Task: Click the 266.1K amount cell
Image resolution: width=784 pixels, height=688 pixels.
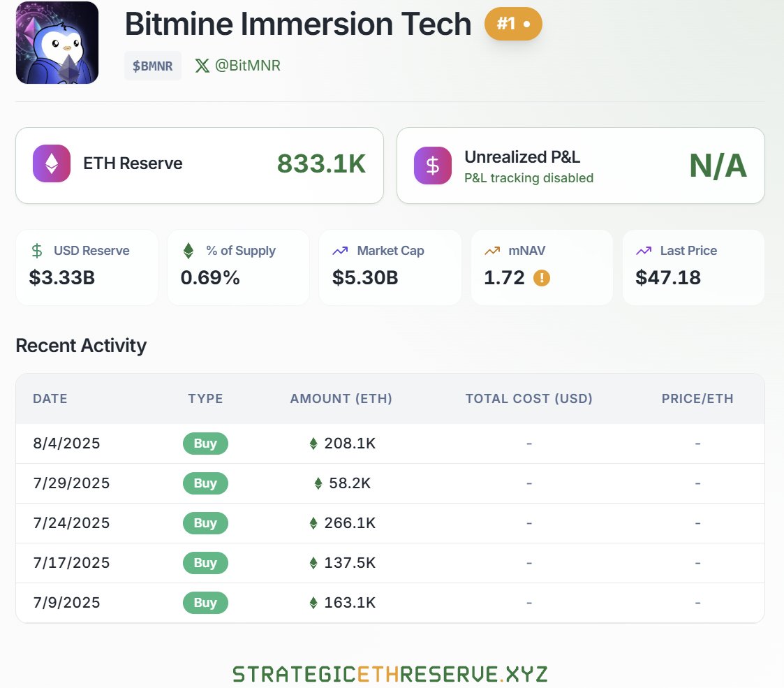Action: pos(350,523)
